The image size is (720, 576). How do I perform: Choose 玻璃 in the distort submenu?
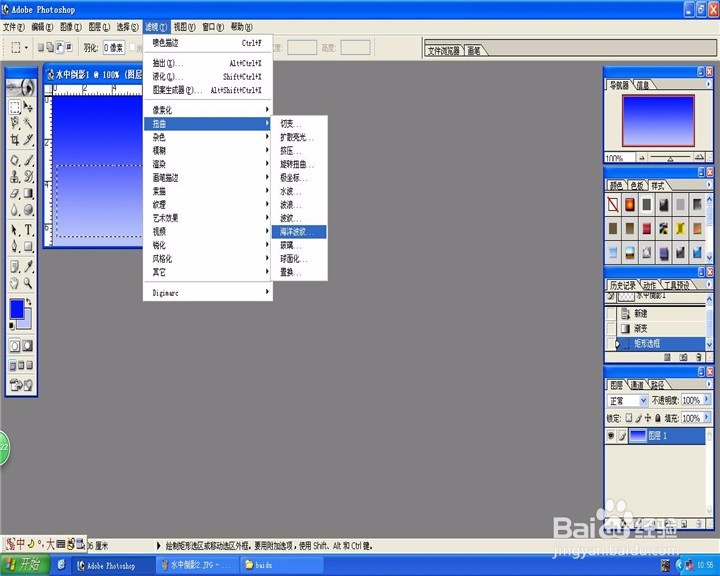(x=299, y=245)
